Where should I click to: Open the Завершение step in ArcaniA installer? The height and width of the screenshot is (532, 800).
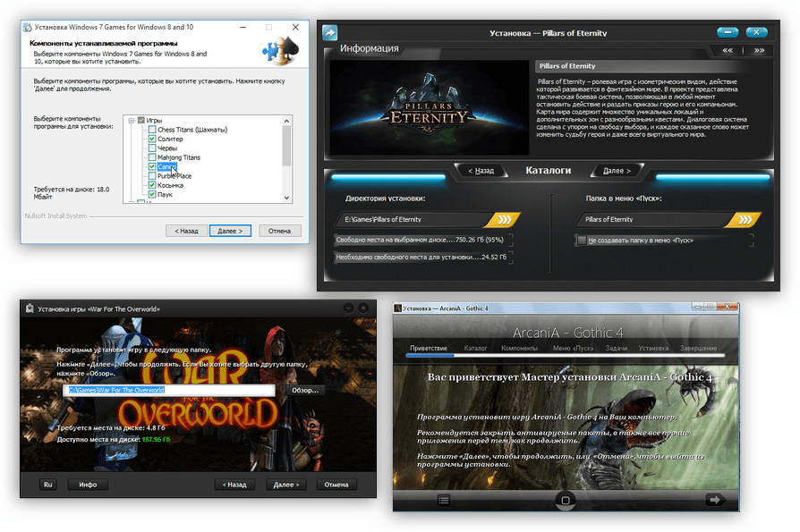point(699,349)
